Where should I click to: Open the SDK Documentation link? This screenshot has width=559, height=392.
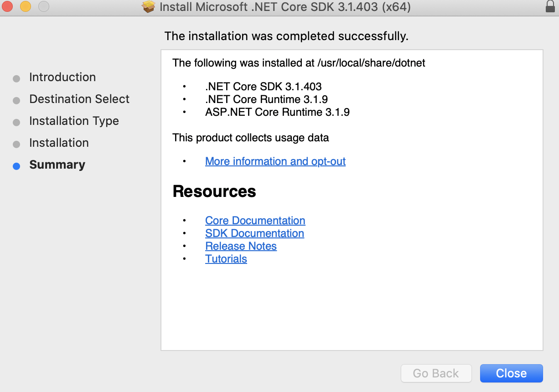click(254, 233)
